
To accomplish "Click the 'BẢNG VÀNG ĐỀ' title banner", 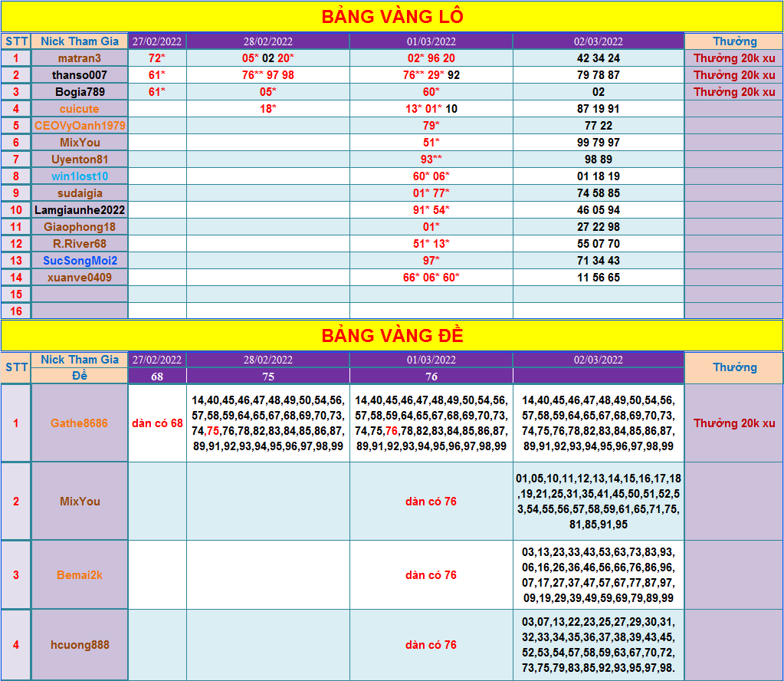I will [x=392, y=335].
